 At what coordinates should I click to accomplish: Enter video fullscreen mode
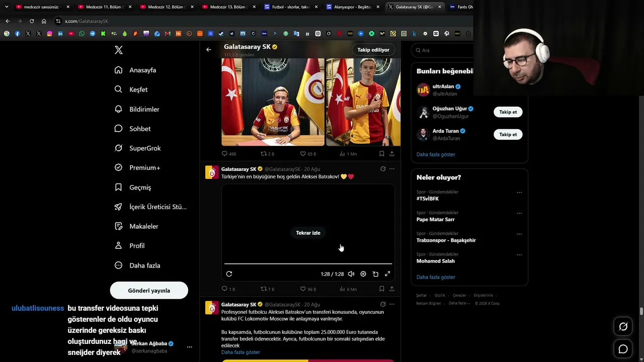387,274
